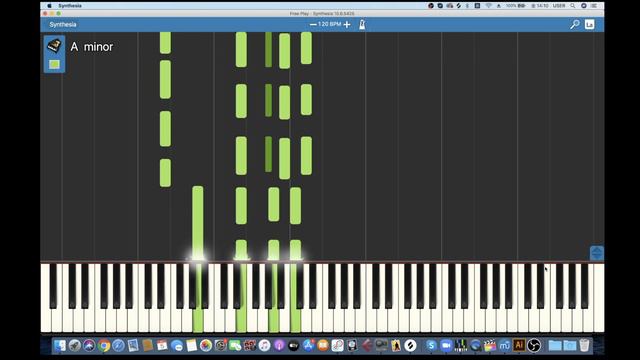Open the magnifier zoom tool
Image resolution: width=640 pixels, height=360 pixels.
575,24
